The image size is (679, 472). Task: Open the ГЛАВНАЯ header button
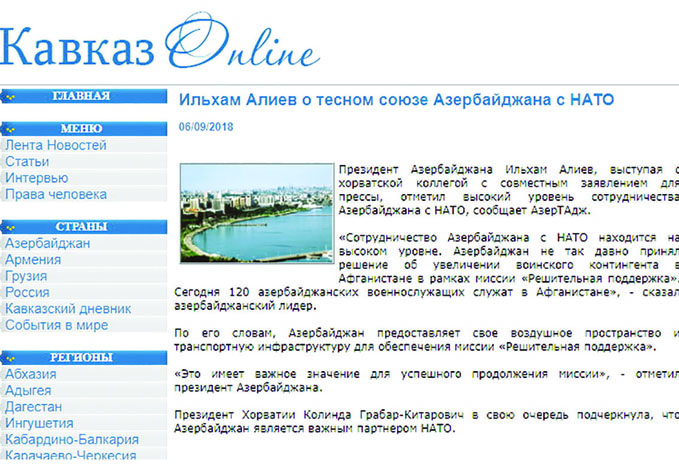click(x=84, y=96)
